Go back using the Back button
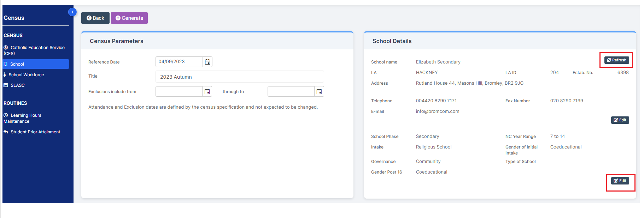Screen dimensions: 644x218 [95, 18]
